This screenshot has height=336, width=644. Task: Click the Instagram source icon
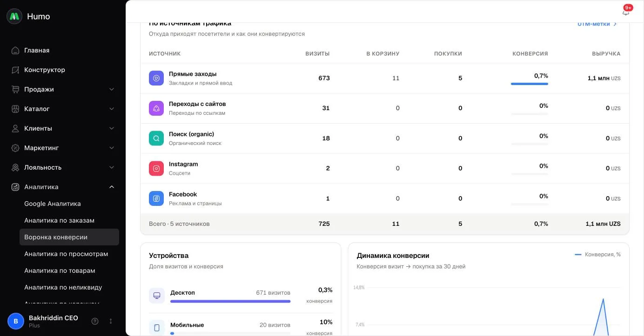[x=156, y=168]
